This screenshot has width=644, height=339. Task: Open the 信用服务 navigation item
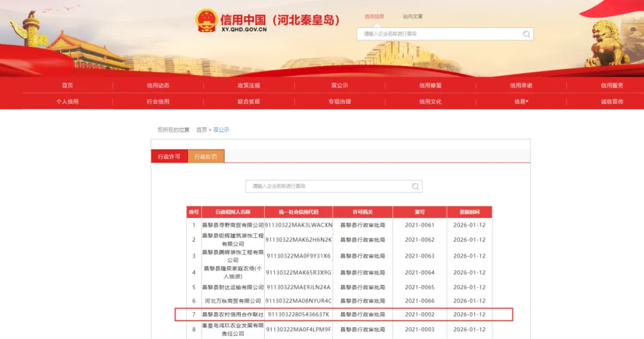[612, 85]
